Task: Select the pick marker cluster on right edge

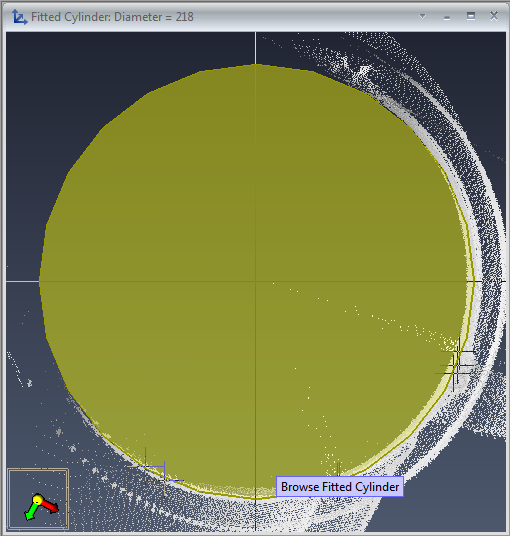Action: click(455, 362)
